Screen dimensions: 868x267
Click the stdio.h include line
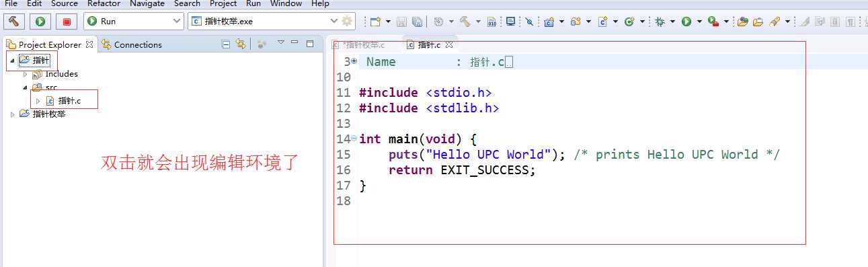point(426,92)
